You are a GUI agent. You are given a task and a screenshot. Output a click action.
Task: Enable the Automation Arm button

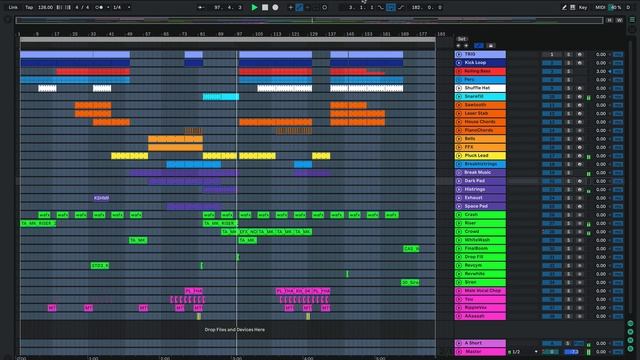pos(299,7)
